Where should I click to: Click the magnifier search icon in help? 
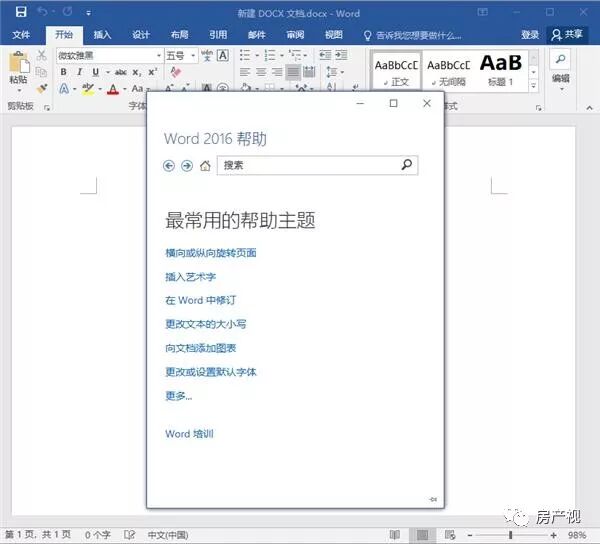407,165
